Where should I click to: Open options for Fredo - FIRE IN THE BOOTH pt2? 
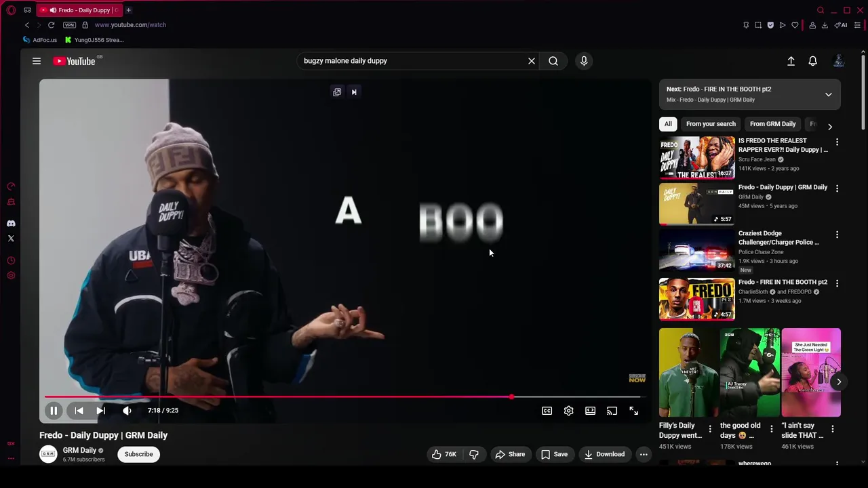837,283
